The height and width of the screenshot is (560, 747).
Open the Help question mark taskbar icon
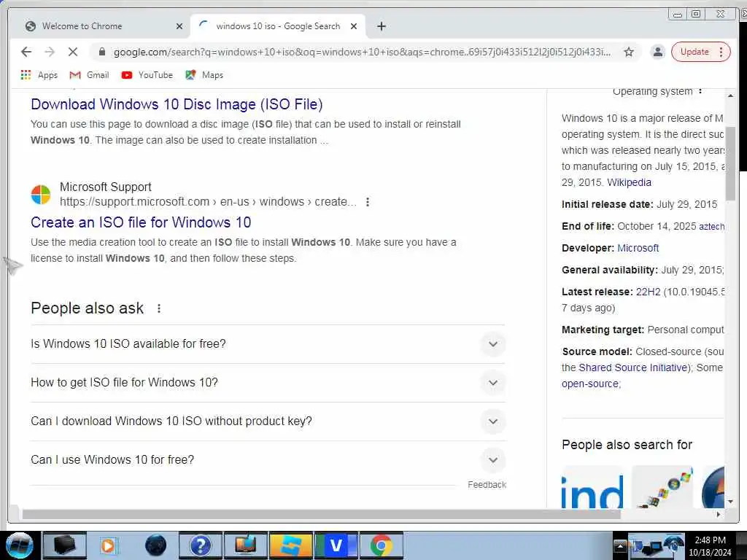click(200, 545)
